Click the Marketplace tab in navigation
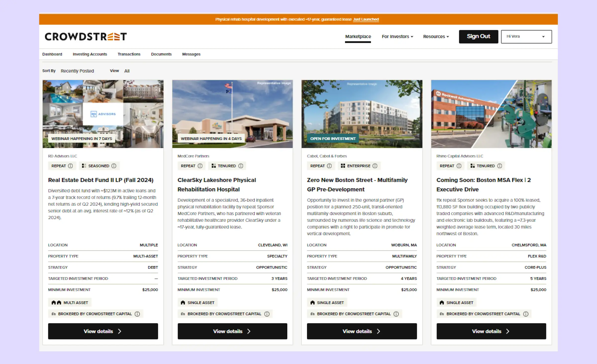The image size is (597, 364). 358,37
